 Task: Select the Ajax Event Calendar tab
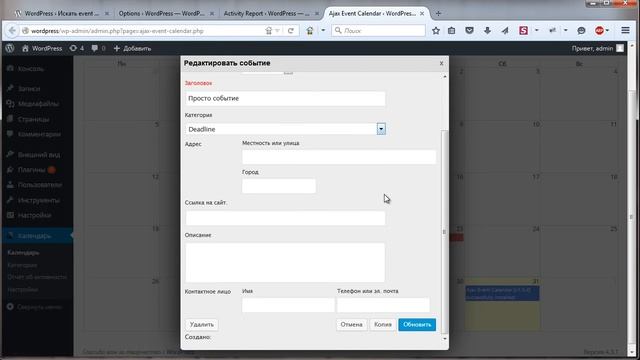(372, 13)
